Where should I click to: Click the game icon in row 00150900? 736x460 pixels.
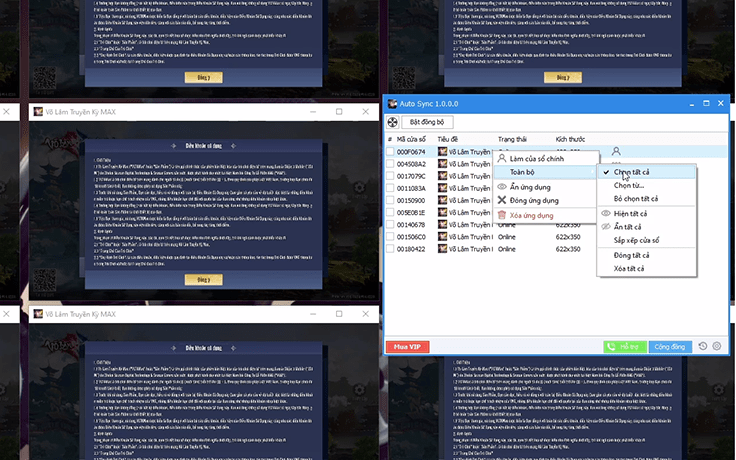point(442,200)
